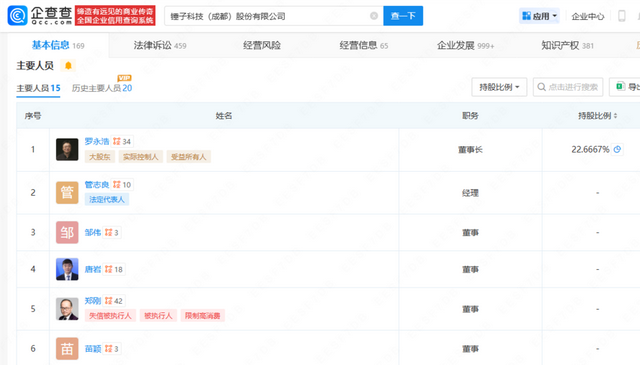This screenshot has height=365, width=640.
Task: Open the 管志良 profile link
Action: coord(97,185)
